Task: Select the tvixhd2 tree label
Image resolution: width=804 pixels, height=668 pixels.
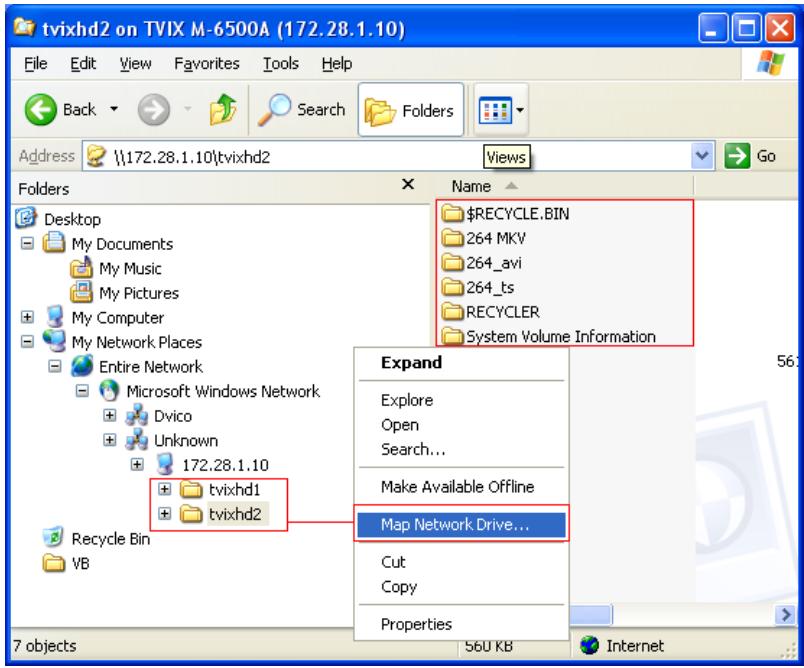Action: pyautogui.click(x=235, y=514)
